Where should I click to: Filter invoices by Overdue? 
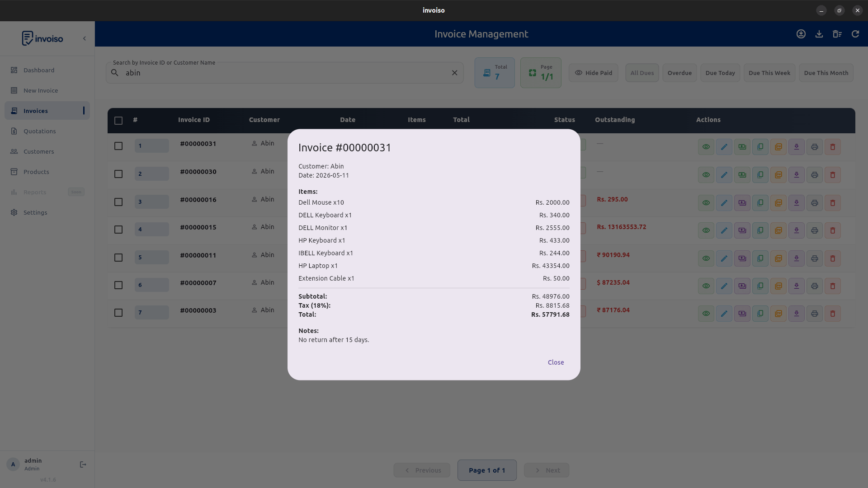(x=679, y=73)
